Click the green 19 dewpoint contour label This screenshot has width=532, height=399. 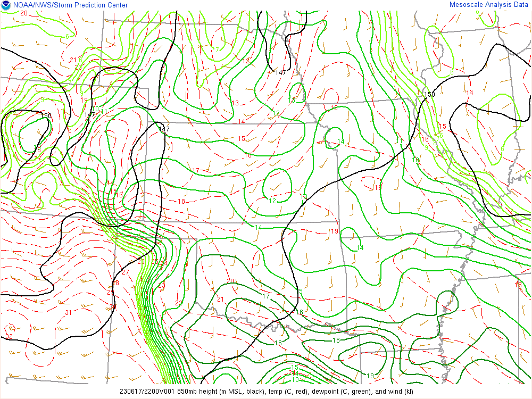click(370, 376)
